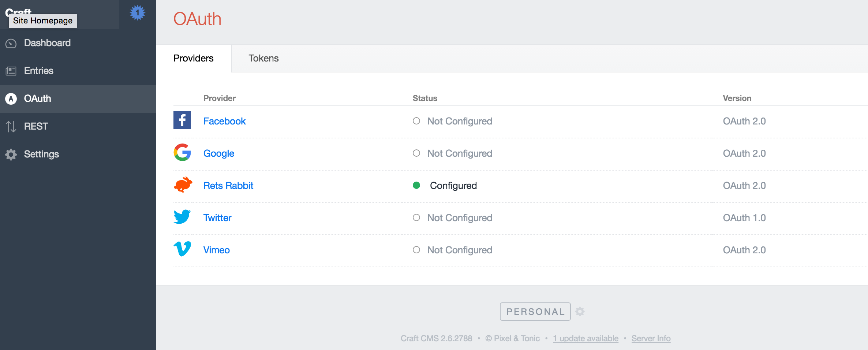Open the REST sidebar section
868x350 pixels.
click(78, 127)
